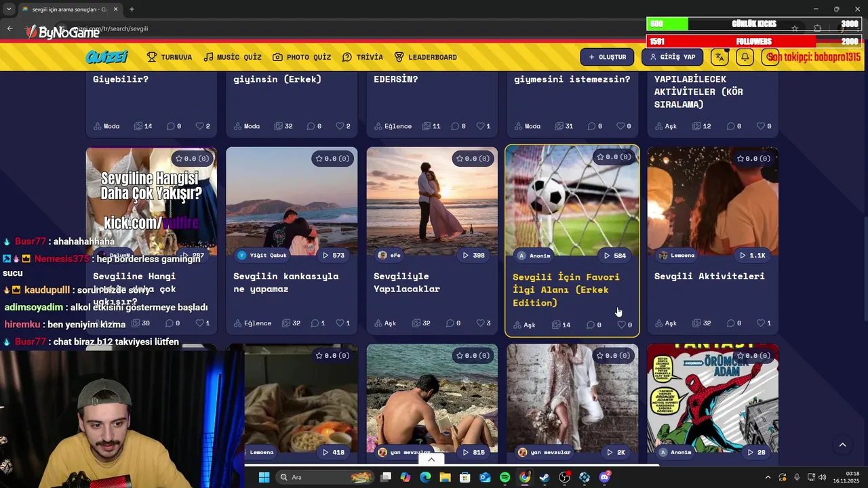Click the browser back arrow

pyautogui.click(x=9, y=28)
